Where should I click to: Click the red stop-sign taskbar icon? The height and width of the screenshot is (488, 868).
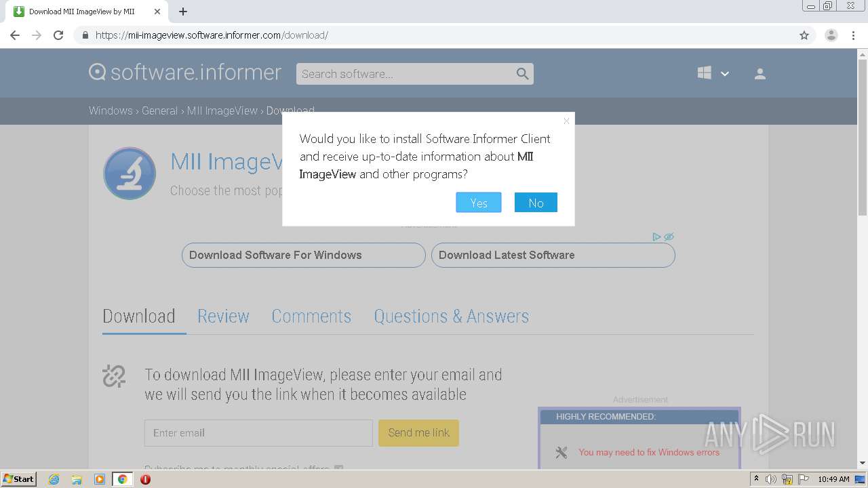(x=145, y=479)
